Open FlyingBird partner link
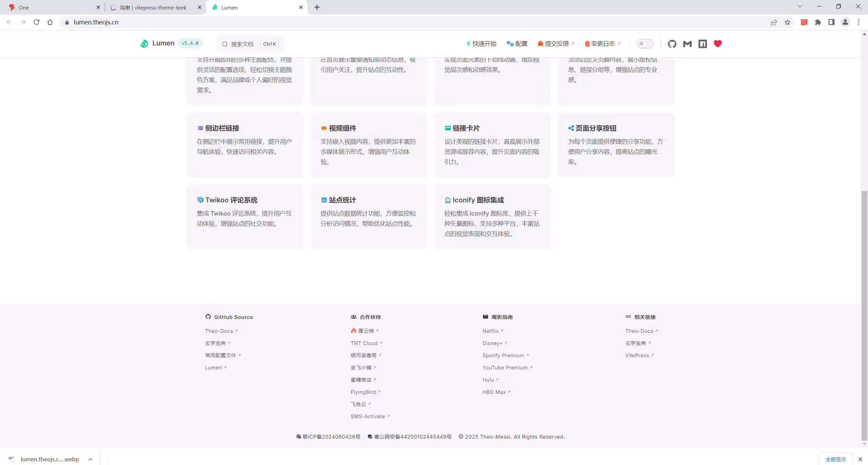The width and height of the screenshot is (868, 465). 366,392
